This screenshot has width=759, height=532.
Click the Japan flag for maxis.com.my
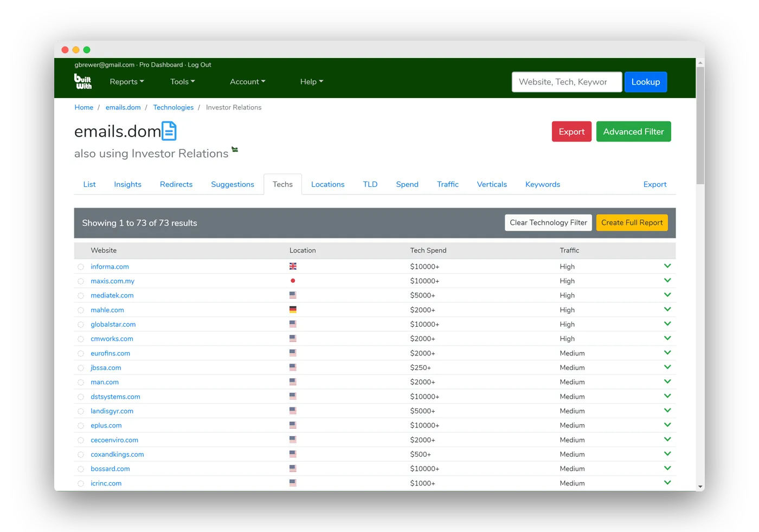click(293, 281)
